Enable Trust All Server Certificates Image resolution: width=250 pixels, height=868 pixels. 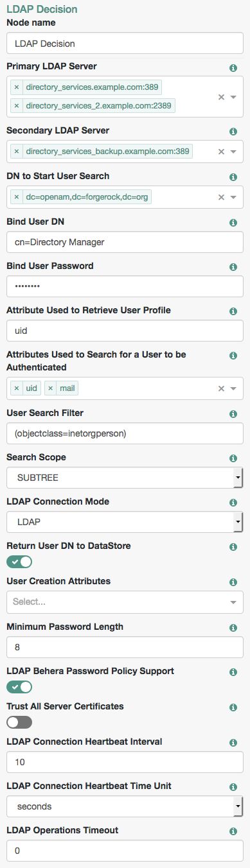click(19, 722)
